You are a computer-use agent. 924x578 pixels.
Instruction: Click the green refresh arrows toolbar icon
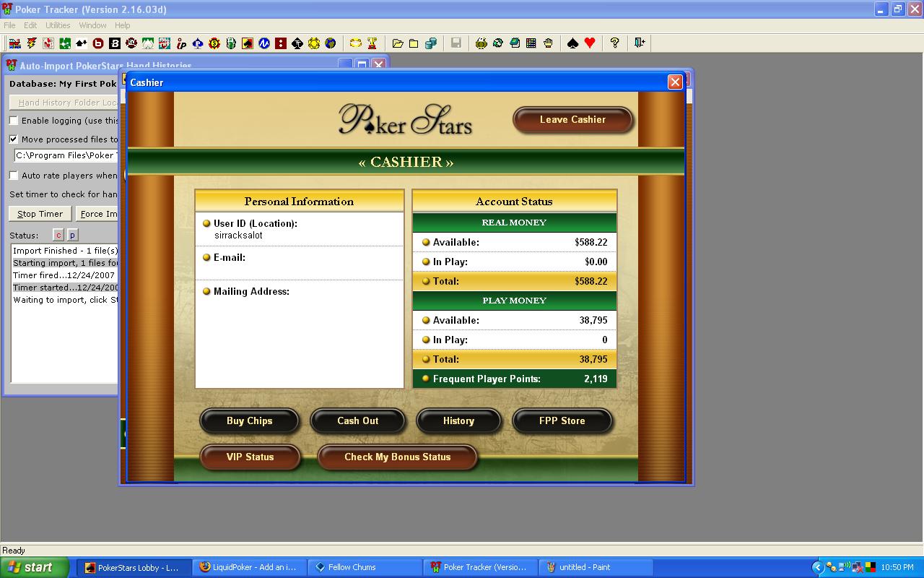(498, 43)
